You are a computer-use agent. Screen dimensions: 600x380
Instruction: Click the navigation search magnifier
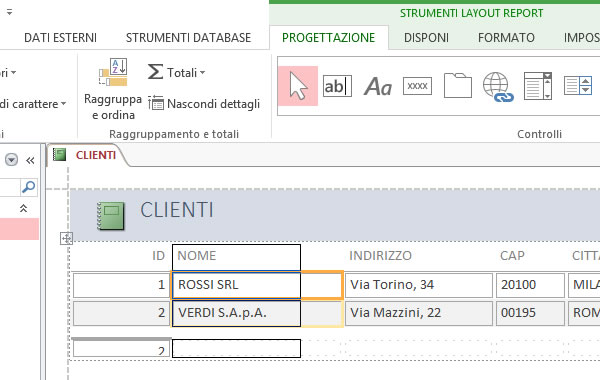[28, 187]
